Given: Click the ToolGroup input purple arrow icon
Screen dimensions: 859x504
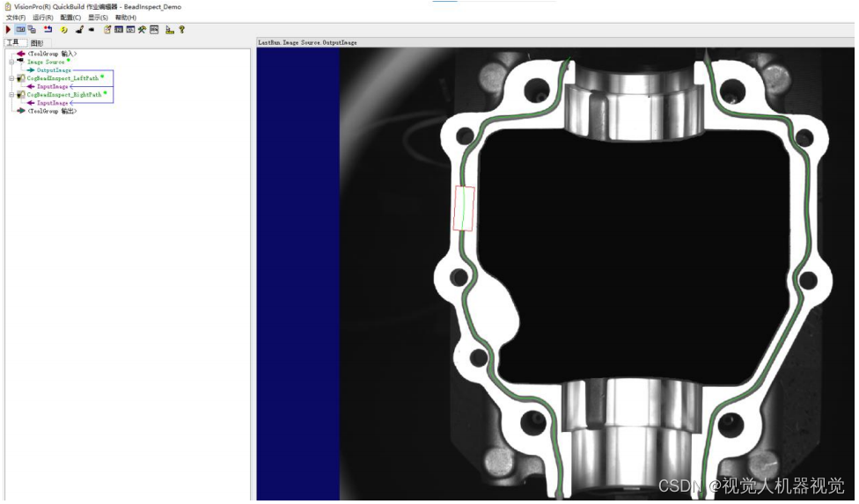Looking at the screenshot, I should point(21,54).
